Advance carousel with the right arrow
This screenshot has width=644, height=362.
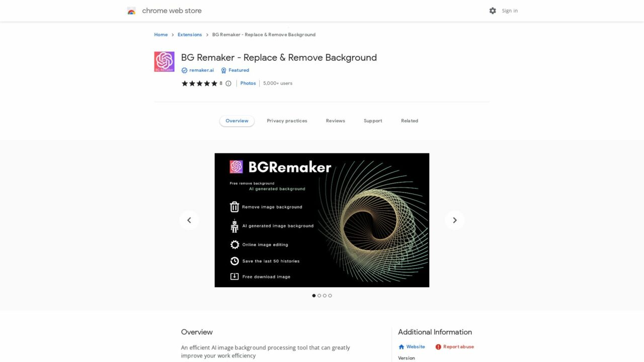pyautogui.click(x=454, y=220)
